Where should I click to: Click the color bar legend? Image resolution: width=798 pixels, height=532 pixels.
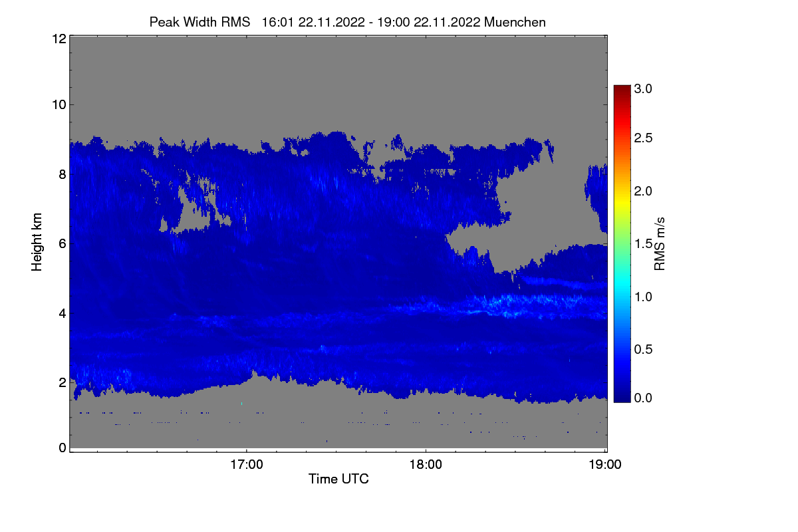[622, 243]
